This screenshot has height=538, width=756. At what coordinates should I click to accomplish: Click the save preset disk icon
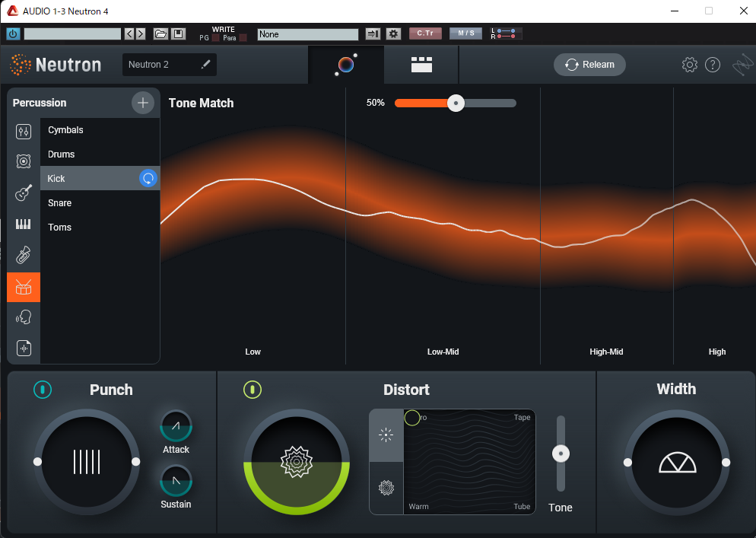(x=179, y=33)
